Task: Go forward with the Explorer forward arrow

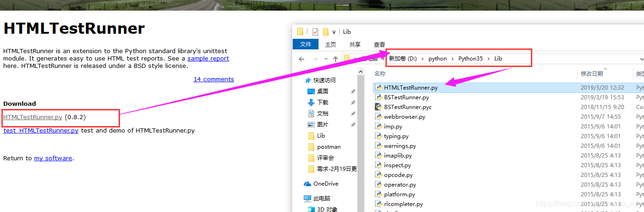Action: click(x=315, y=59)
